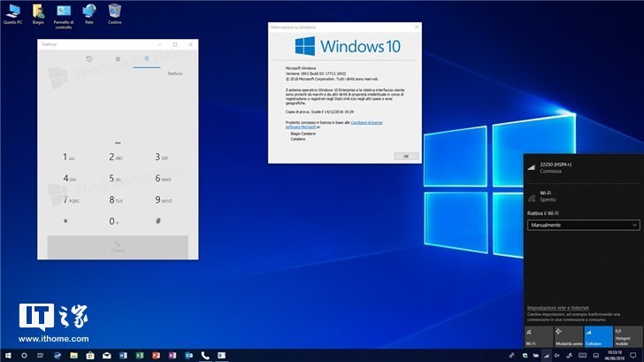Screen dimensions: 644x362
Task: Select the Wi-Fi Spento entry
Action: (583, 196)
